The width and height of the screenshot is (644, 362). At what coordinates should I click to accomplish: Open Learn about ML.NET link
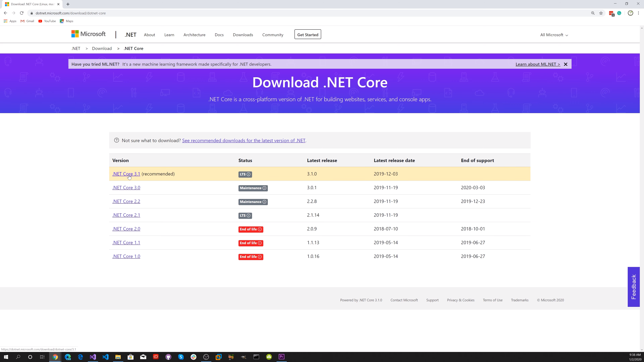coord(538,64)
